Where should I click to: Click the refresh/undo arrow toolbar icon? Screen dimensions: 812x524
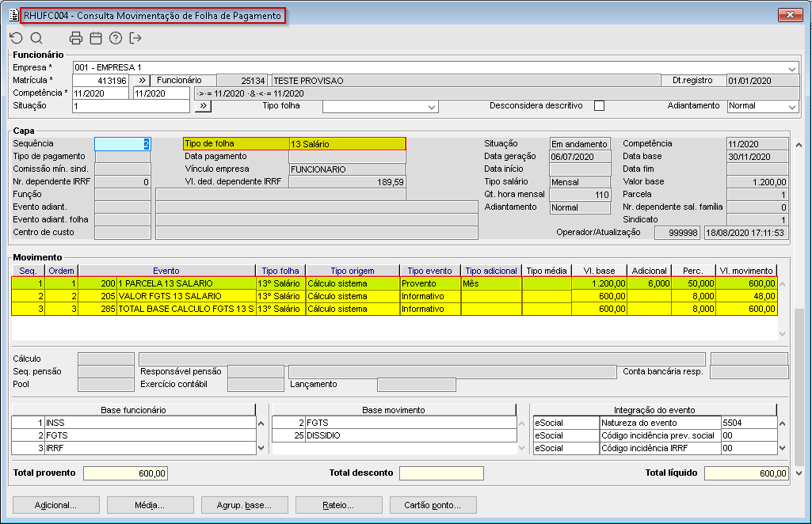16,38
